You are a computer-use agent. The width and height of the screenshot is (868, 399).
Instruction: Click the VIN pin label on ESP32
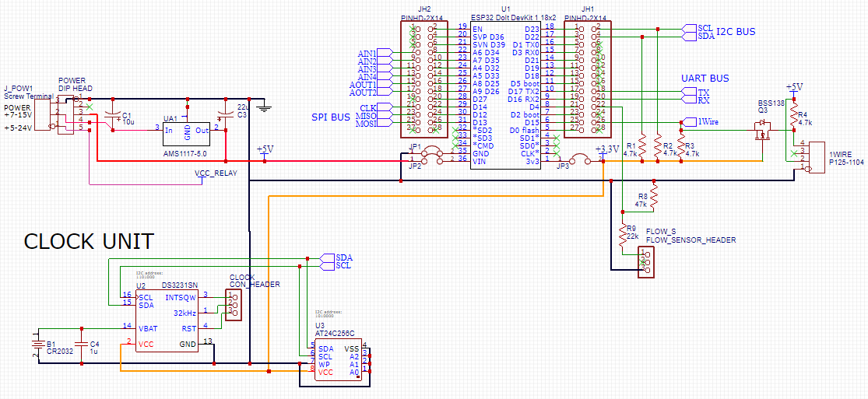click(480, 161)
